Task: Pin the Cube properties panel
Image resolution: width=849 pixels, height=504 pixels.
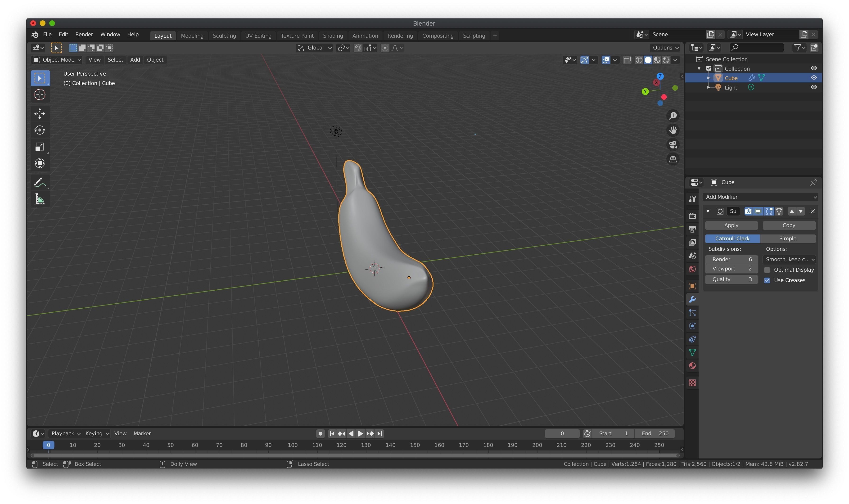Action: [814, 182]
